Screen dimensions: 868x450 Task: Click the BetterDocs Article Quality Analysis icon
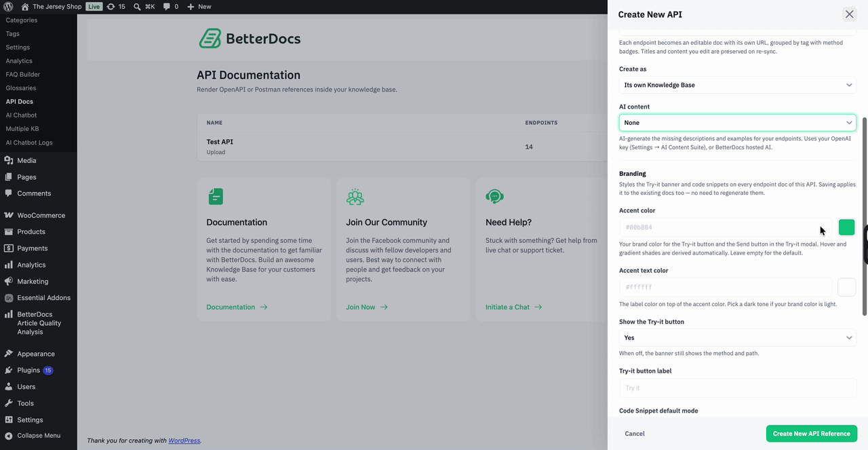pos(9,314)
